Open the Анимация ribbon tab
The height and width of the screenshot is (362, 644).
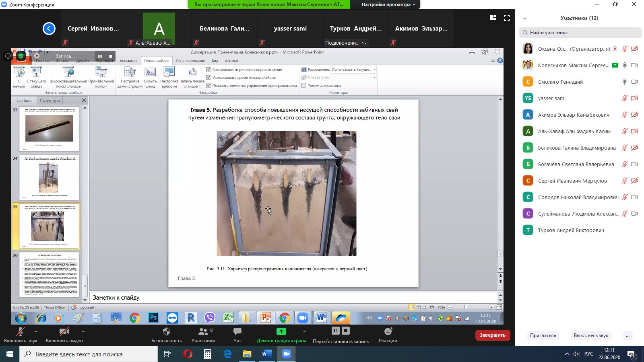click(128, 61)
